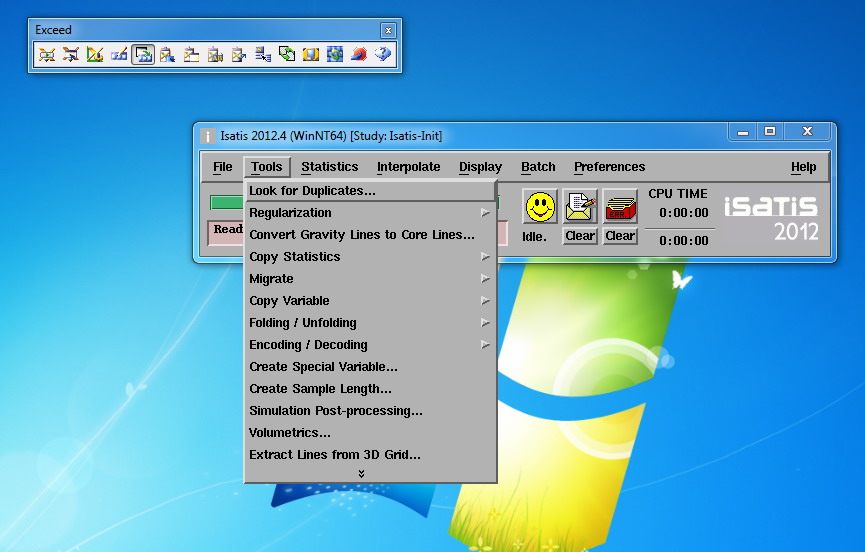Screen dimensions: 865x552
Task: Choose Look for Duplicates from Tools menu
Action: 370,191
